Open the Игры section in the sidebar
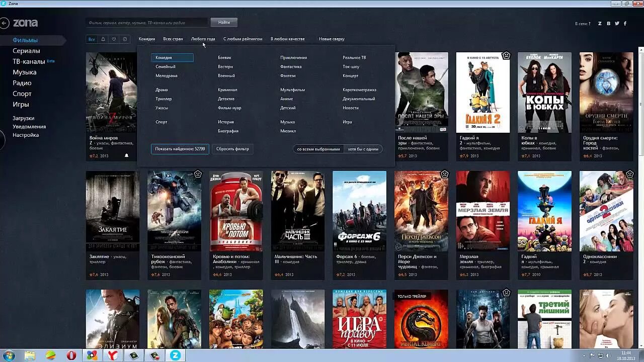 point(21,105)
